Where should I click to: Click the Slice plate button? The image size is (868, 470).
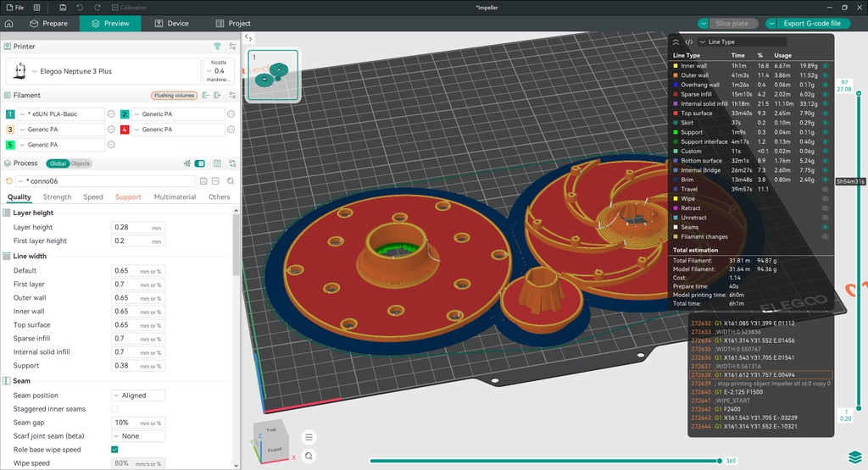(x=732, y=23)
